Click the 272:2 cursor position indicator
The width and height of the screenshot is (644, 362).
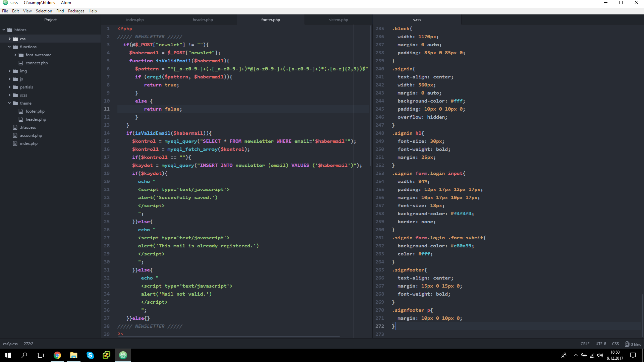[29, 344]
